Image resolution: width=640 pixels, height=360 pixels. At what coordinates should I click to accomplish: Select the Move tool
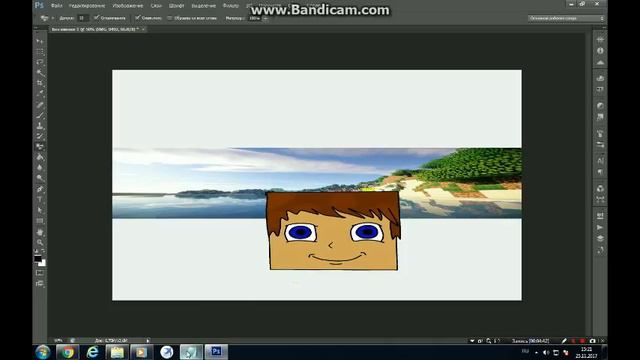(40, 41)
